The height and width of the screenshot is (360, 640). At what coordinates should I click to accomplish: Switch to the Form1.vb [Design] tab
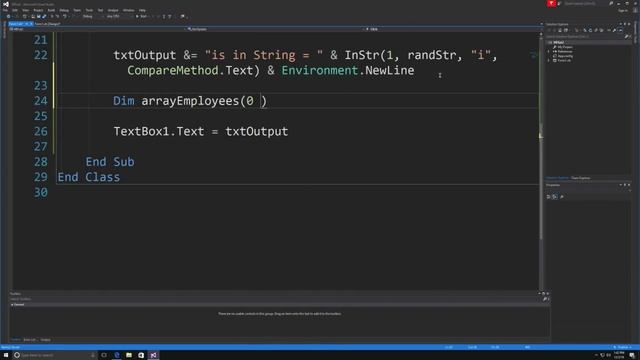click(x=47, y=24)
